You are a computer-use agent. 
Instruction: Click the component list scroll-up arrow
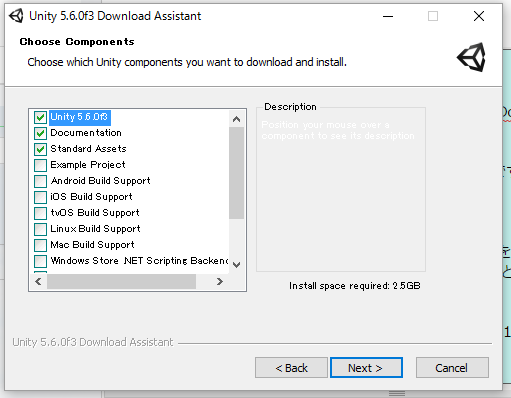pyautogui.click(x=237, y=119)
